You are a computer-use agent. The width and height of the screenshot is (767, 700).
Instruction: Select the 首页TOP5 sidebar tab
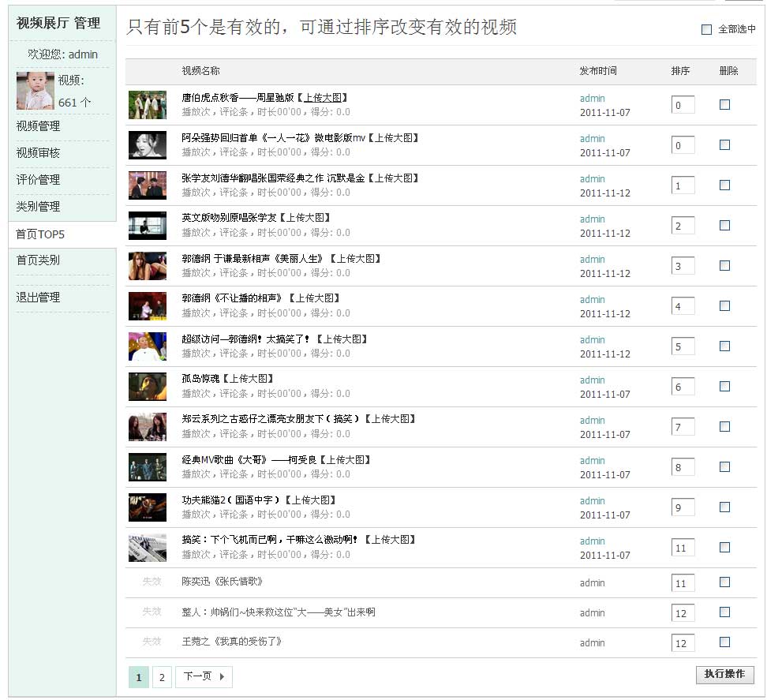(62, 234)
